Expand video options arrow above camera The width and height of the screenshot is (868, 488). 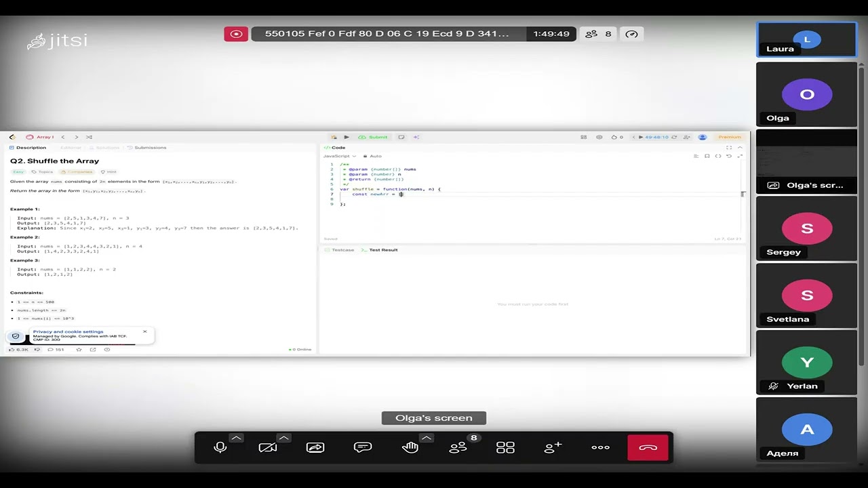click(283, 439)
